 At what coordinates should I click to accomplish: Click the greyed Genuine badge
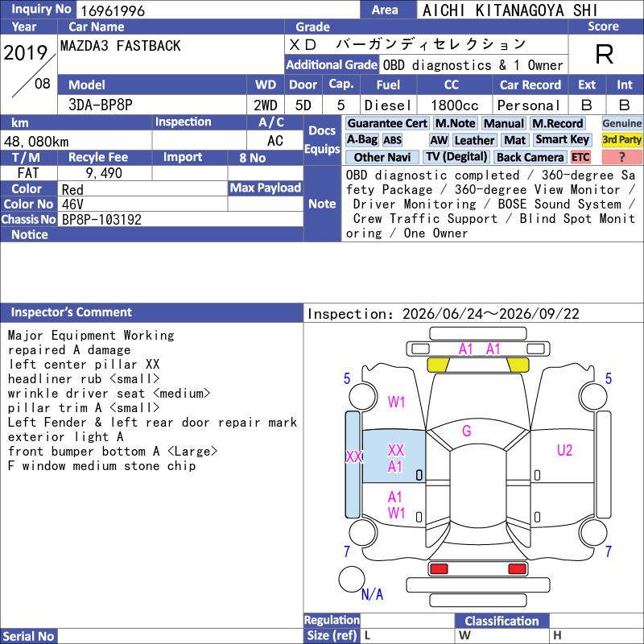tap(621, 123)
